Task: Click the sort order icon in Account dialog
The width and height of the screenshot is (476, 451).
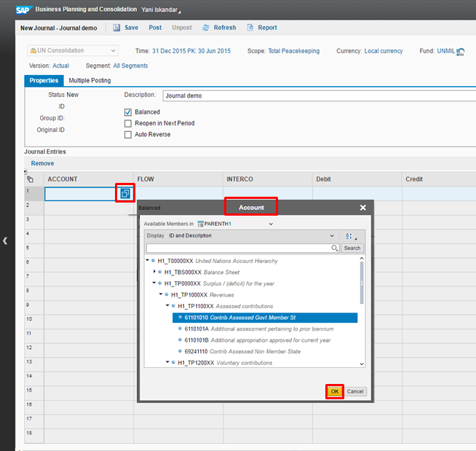Action: [x=349, y=236]
